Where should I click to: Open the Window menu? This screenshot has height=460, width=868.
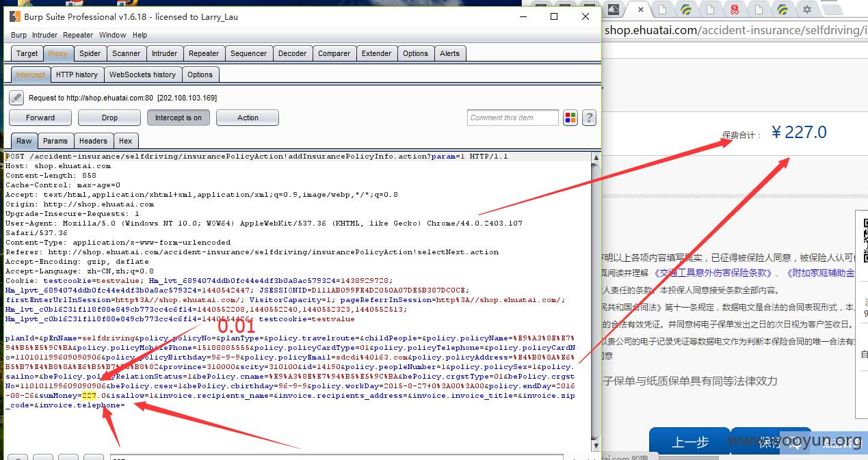click(x=112, y=35)
